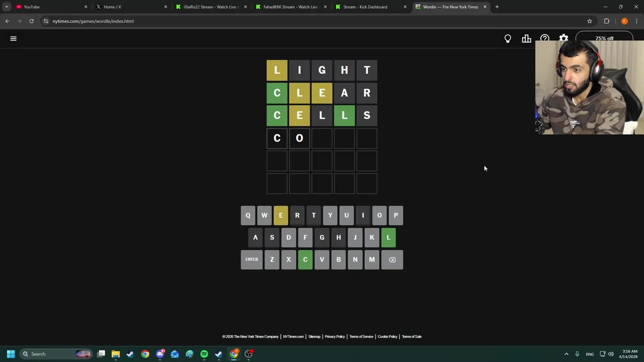
Task: Open a new browser tab
Action: tap(497, 7)
